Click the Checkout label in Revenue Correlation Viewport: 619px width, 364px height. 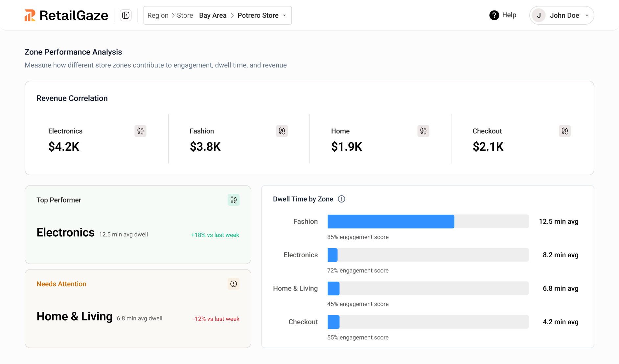pos(487,131)
